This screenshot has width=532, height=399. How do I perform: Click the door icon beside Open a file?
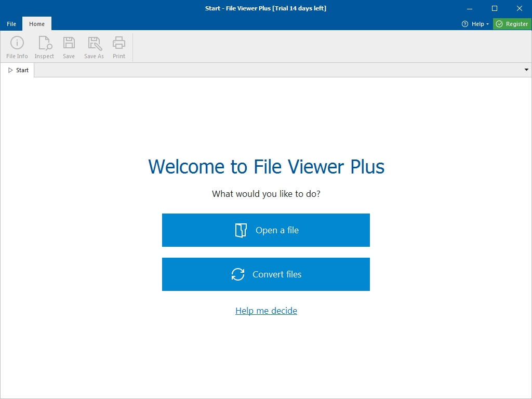(x=241, y=230)
